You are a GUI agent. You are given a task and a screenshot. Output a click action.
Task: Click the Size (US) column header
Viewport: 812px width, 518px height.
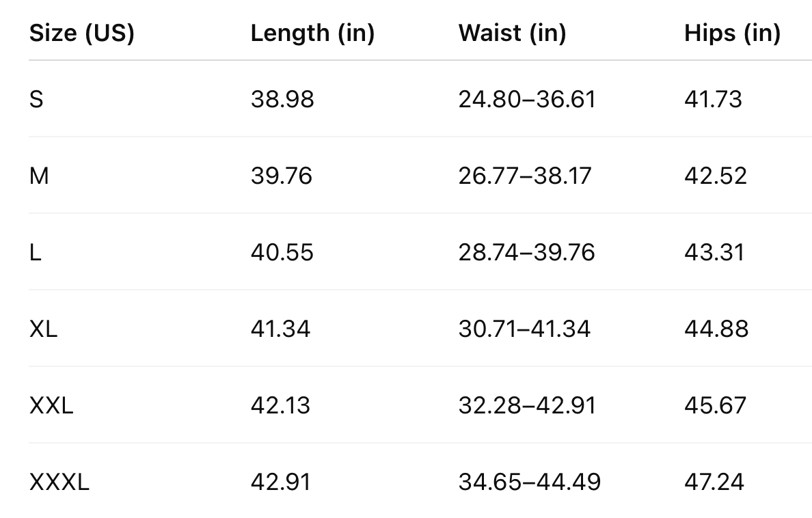click(81, 33)
